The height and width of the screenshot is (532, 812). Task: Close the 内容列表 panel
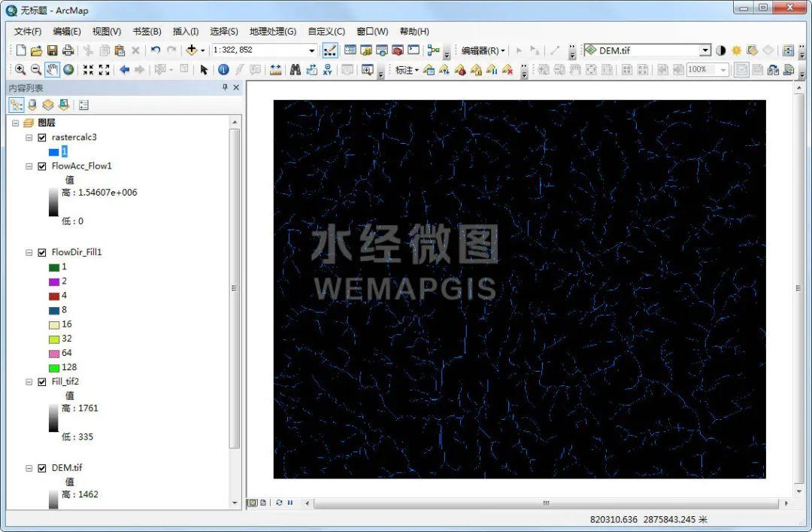coord(236,87)
